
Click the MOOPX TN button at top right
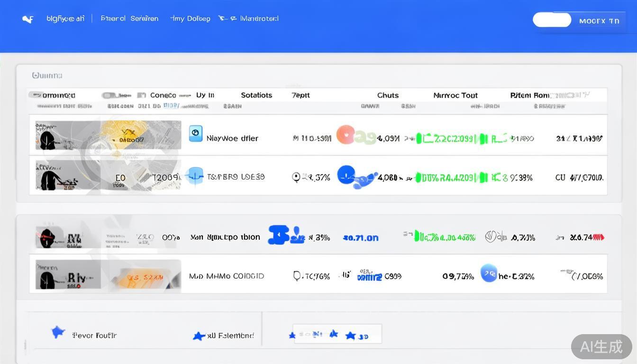pyautogui.click(x=599, y=21)
